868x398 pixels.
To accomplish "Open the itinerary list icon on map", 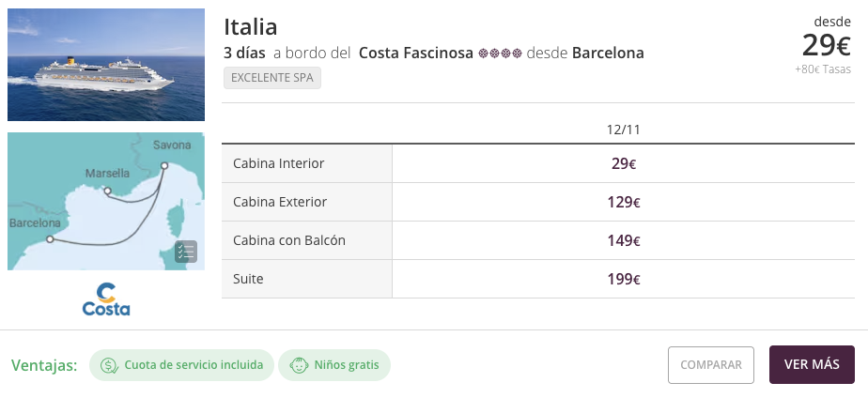I will tap(186, 252).
